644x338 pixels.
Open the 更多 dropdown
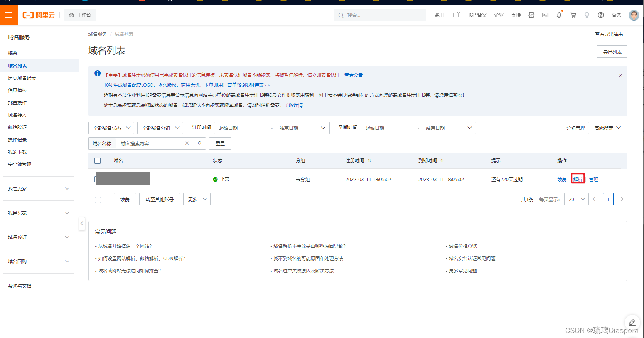click(197, 199)
